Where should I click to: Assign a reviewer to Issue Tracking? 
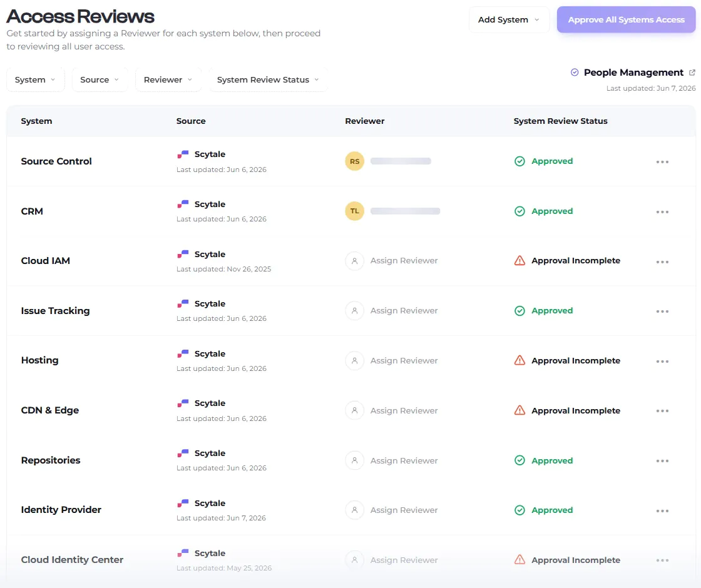404,310
